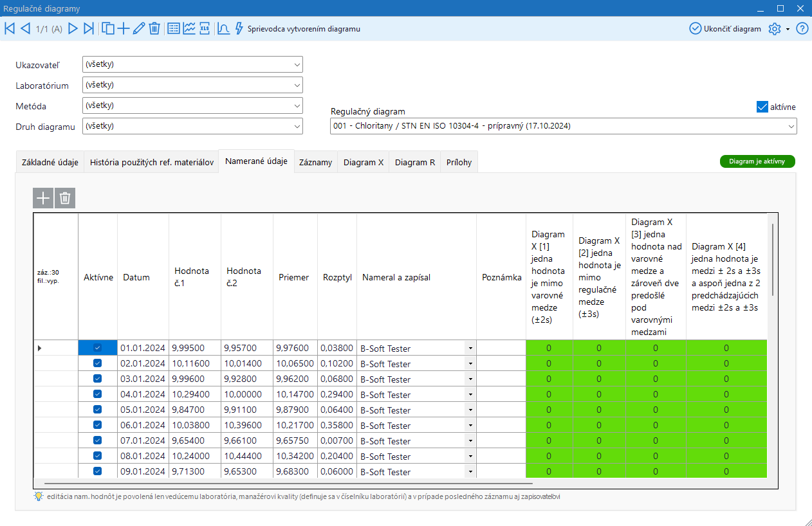Go to the first record in toolbar
The height and width of the screenshot is (526, 812).
[10, 28]
